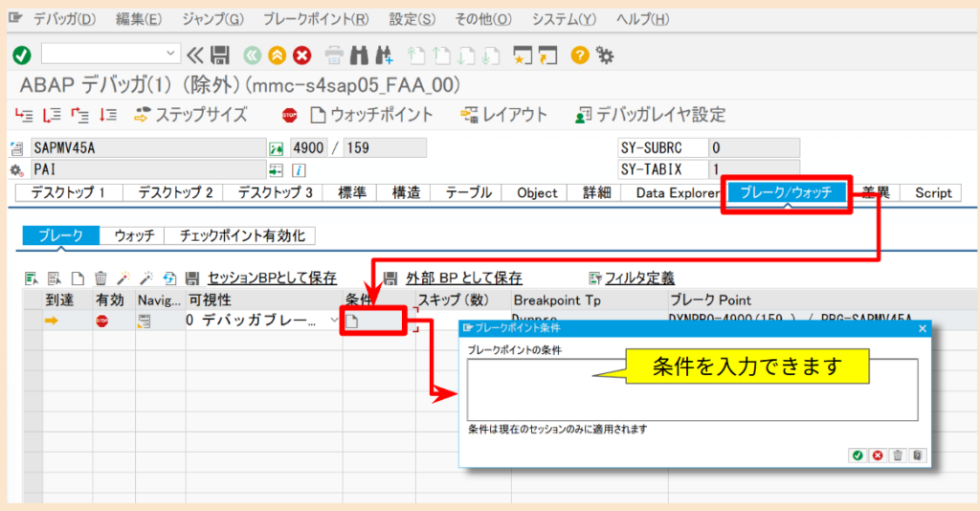Select the ウォッチ sub-tab
Screen dimensions: 980x511
134,235
